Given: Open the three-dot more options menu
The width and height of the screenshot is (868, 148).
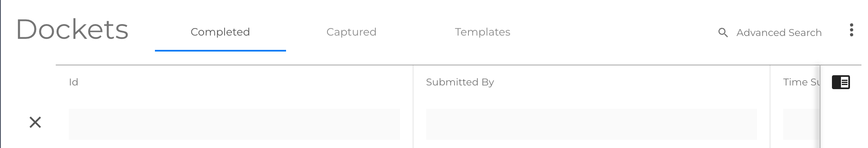Looking at the screenshot, I should tap(851, 30).
